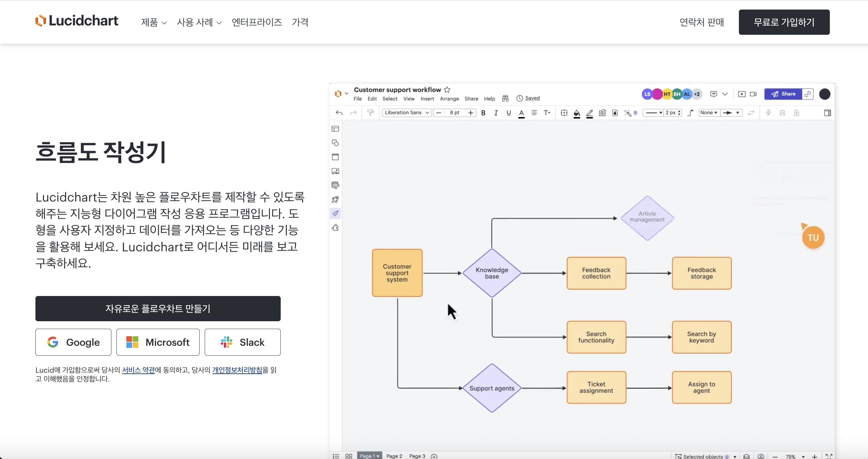Open the data linking panel
The width and height of the screenshot is (868, 459).
(x=335, y=186)
